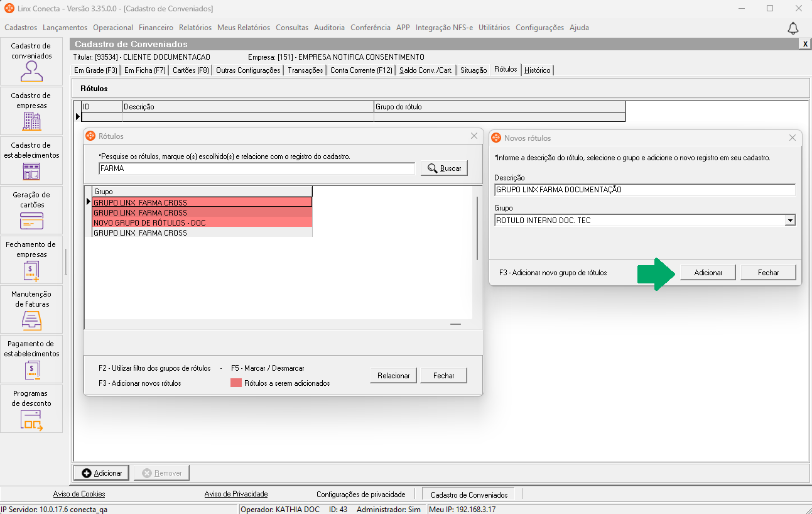Click the IP Servidor status bar entry

(54, 510)
